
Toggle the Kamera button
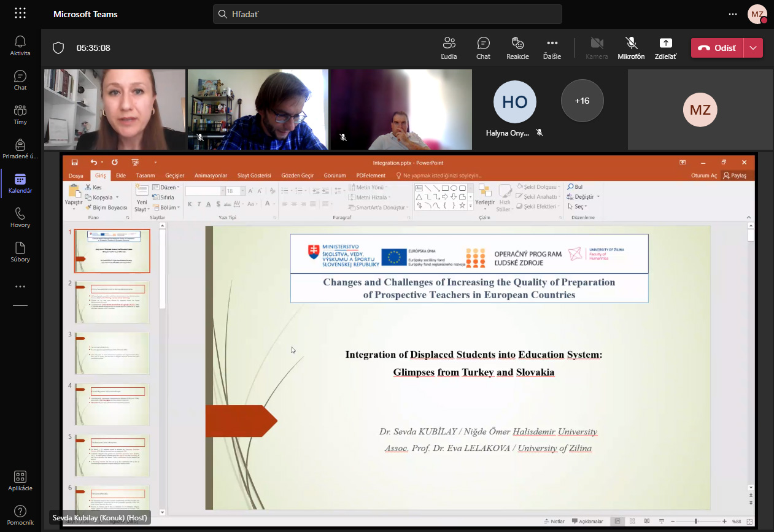597,47
